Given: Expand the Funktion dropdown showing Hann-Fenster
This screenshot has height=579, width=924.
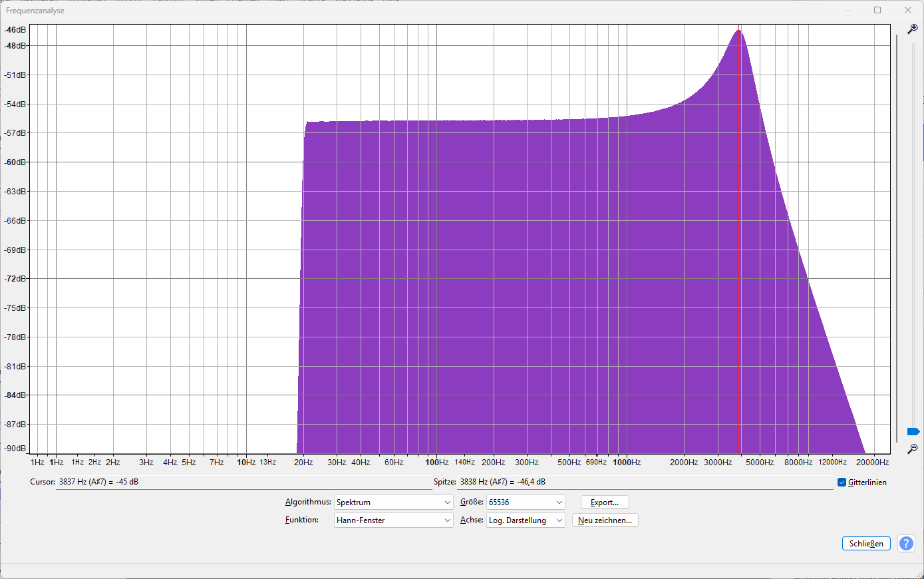Looking at the screenshot, I should pos(393,520).
